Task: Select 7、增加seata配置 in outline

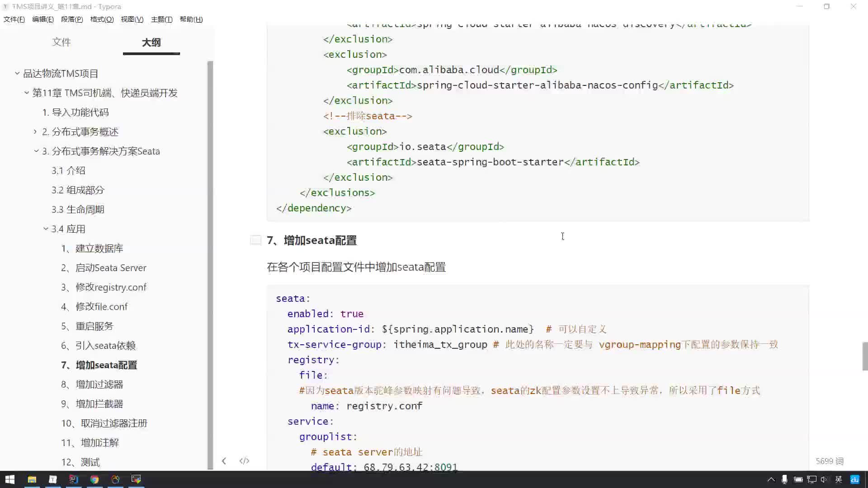Action: (x=99, y=365)
